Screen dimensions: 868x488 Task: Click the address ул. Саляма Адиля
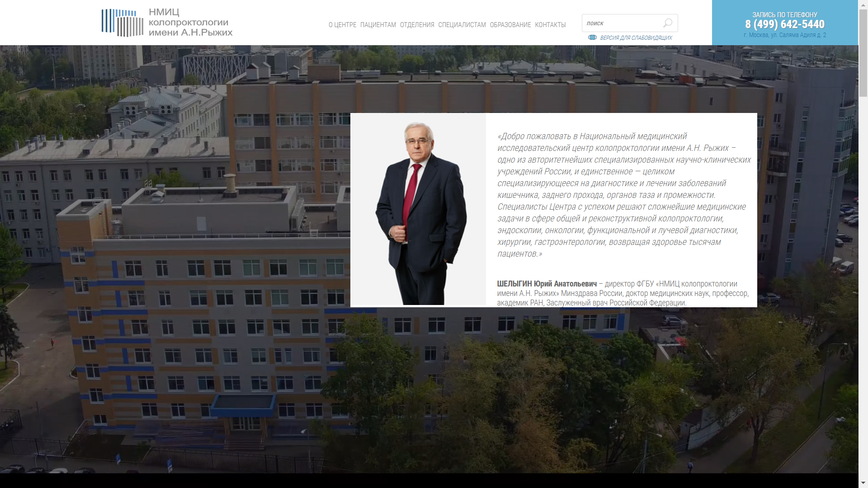click(x=785, y=35)
